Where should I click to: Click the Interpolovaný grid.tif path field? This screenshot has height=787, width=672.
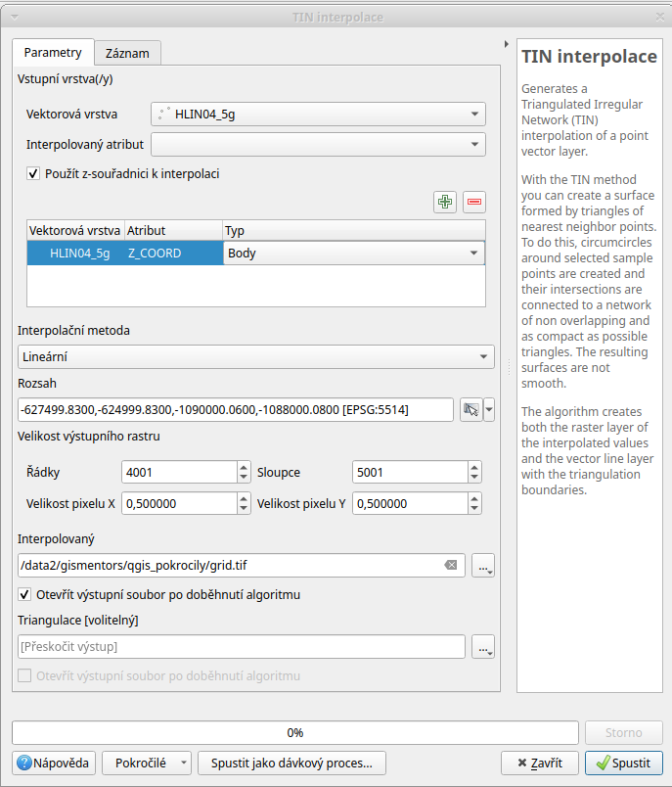pyautogui.click(x=242, y=566)
